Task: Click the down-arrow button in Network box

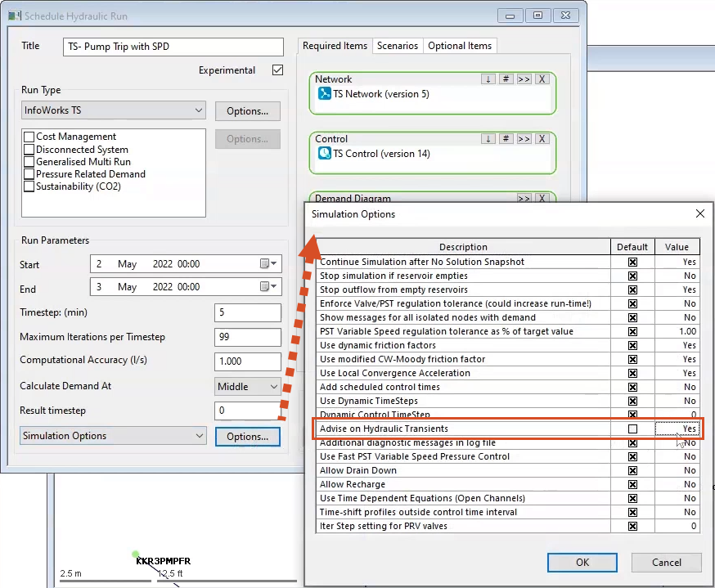Action: [x=488, y=79]
